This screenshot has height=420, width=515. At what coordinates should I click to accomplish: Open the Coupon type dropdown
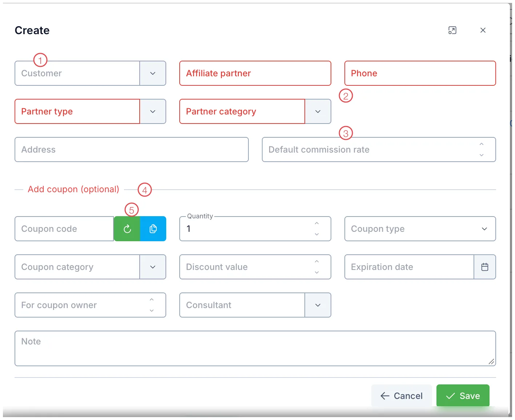coord(420,229)
